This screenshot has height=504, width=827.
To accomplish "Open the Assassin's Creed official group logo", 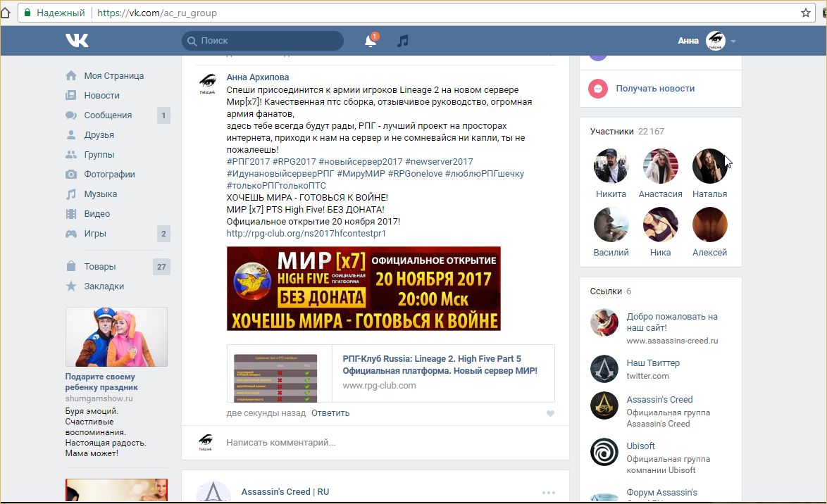I will [604, 405].
